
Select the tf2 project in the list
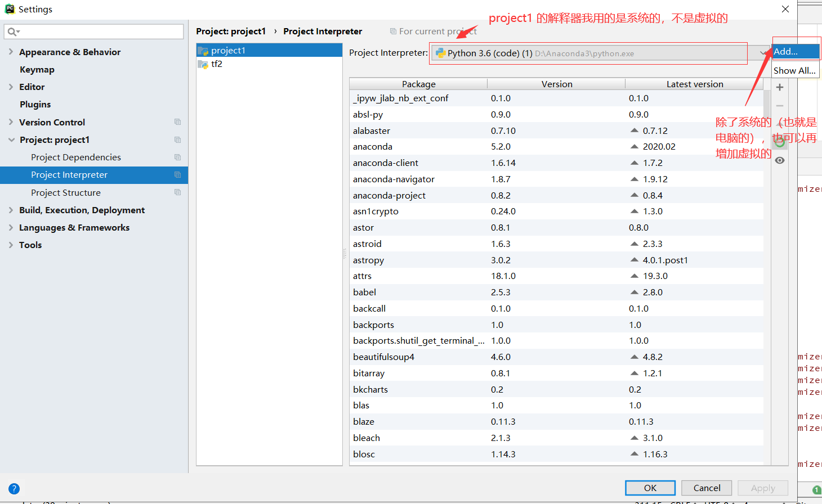(x=216, y=64)
